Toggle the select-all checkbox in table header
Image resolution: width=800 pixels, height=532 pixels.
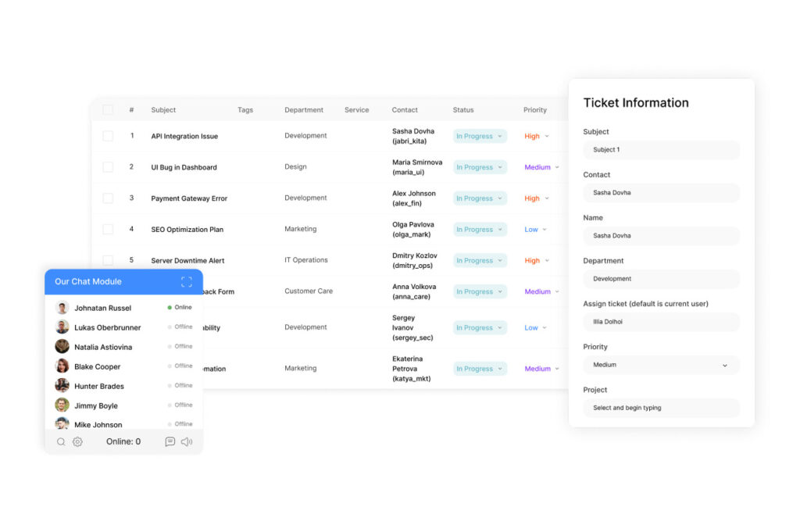108,110
